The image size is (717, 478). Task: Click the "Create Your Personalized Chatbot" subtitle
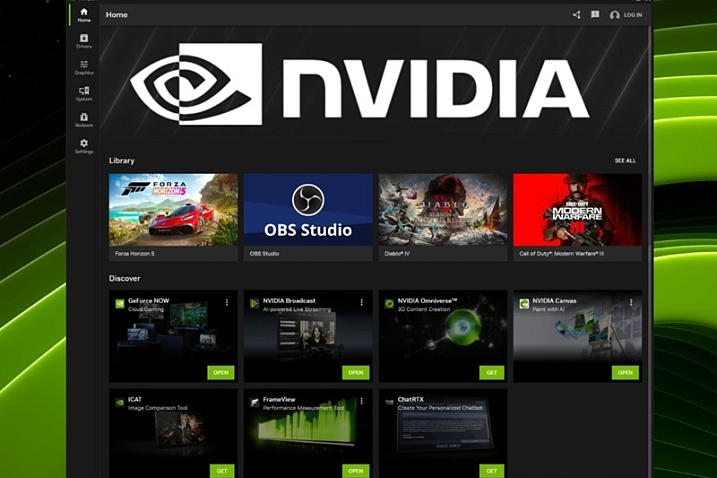point(440,408)
